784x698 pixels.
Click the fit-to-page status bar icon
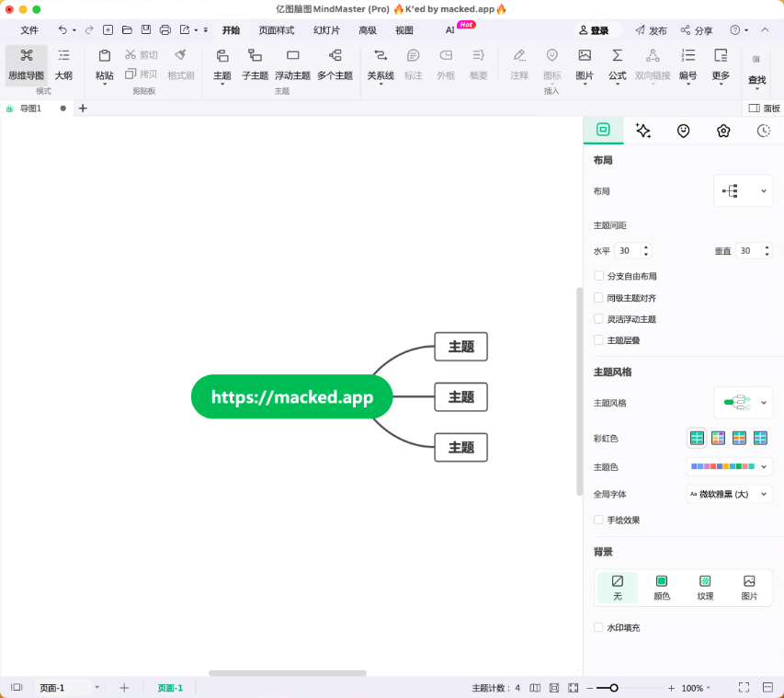click(x=554, y=688)
